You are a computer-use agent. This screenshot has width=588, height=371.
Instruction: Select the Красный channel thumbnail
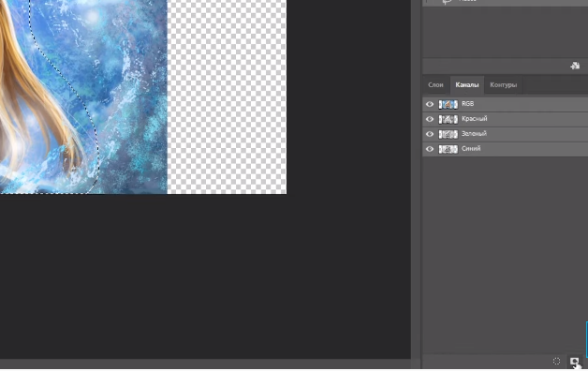448,119
